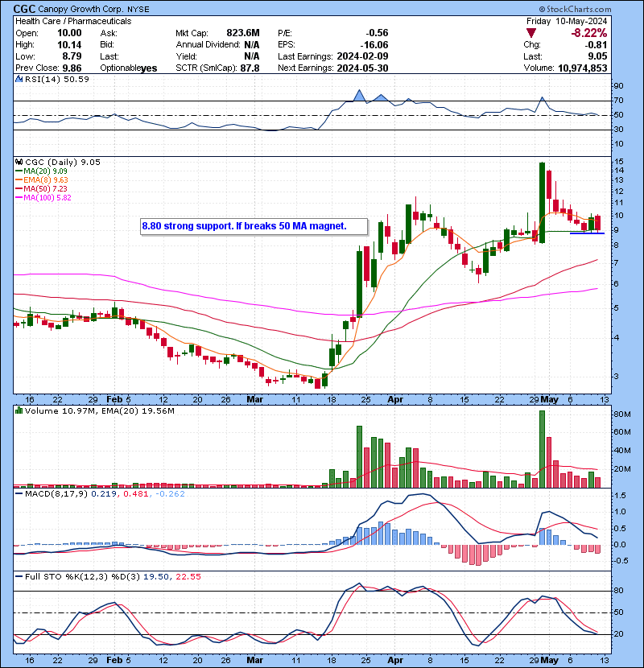Click the tallest green volume bar
The height and width of the screenshot is (668, 644).
[x=542, y=449]
